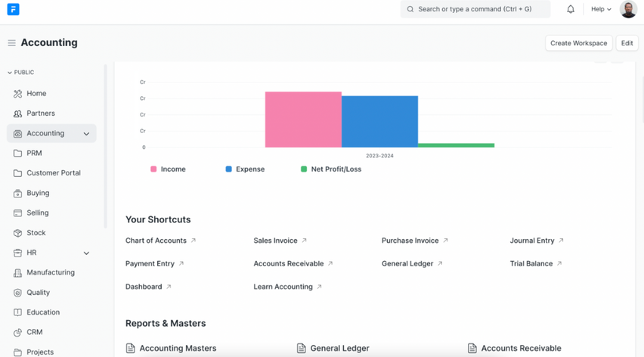
Task: Toggle the Net Profit/Loss legend item
Action: tap(330, 169)
